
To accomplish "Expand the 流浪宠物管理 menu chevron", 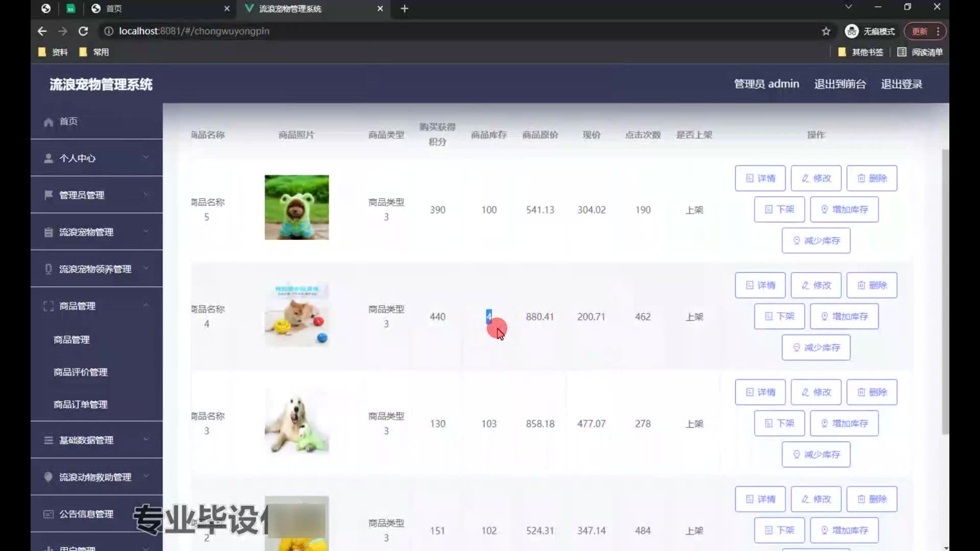I will point(146,231).
